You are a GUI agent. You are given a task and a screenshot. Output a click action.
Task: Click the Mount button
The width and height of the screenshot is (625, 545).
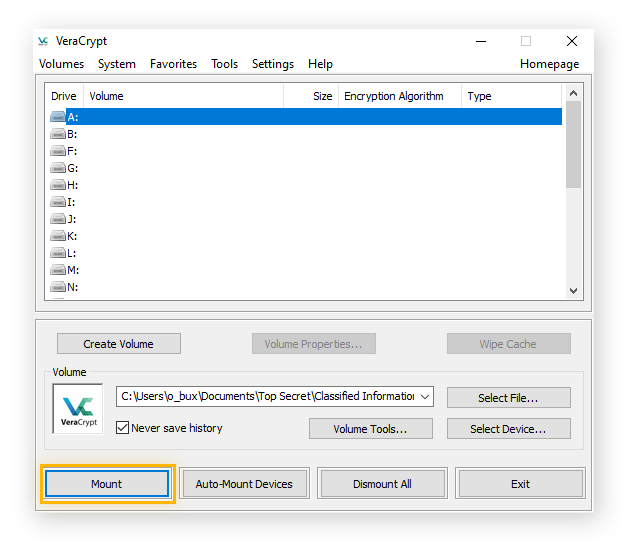(x=107, y=484)
